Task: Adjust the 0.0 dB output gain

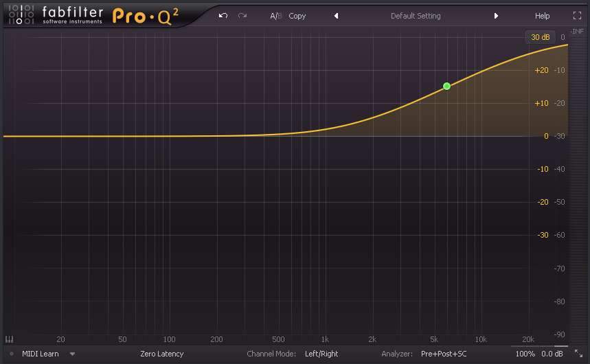Action: [552, 354]
